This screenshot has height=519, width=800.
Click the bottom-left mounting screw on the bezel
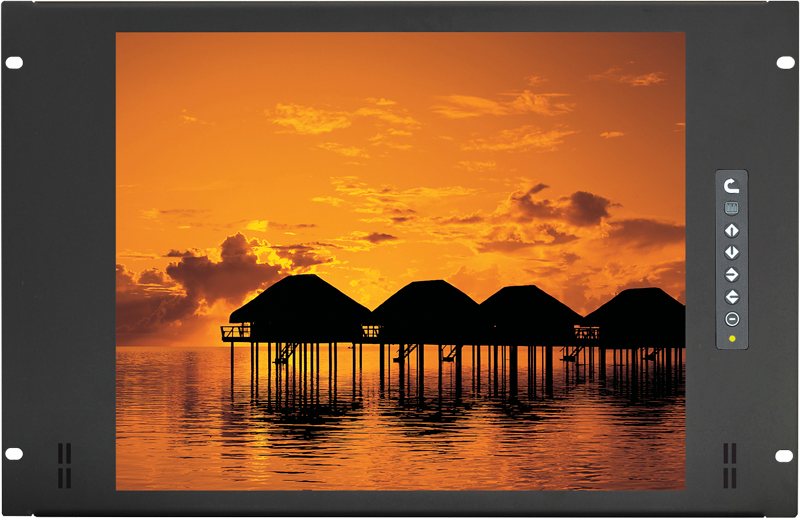[14, 454]
